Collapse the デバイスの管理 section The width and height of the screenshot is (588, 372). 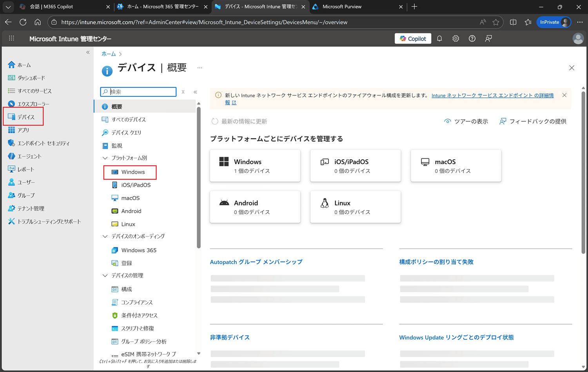click(x=105, y=275)
